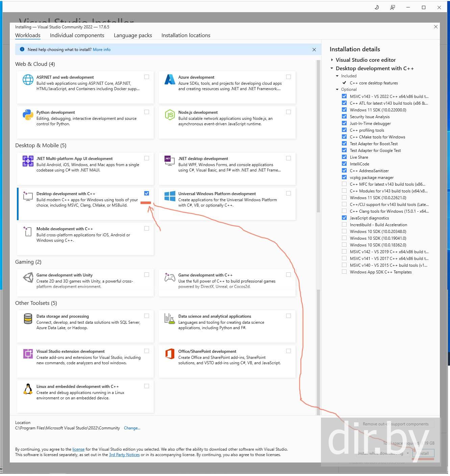Check the Python development workload

[147, 112]
